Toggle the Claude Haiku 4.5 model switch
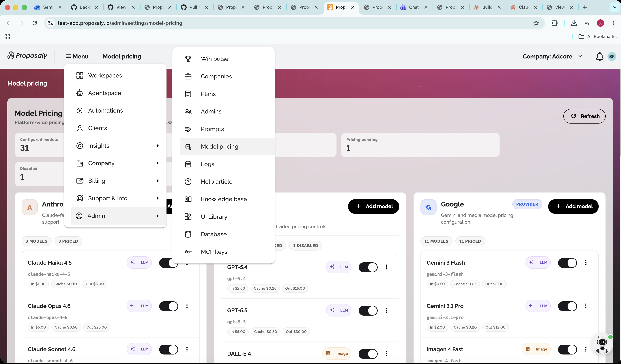Image resolution: width=621 pixels, height=364 pixels. coord(169,263)
